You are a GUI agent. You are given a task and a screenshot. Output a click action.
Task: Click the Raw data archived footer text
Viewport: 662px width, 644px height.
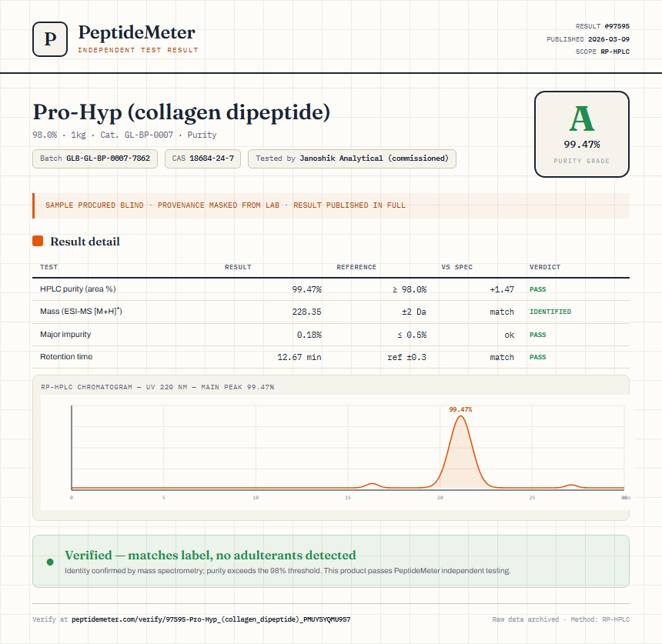(x=526, y=619)
